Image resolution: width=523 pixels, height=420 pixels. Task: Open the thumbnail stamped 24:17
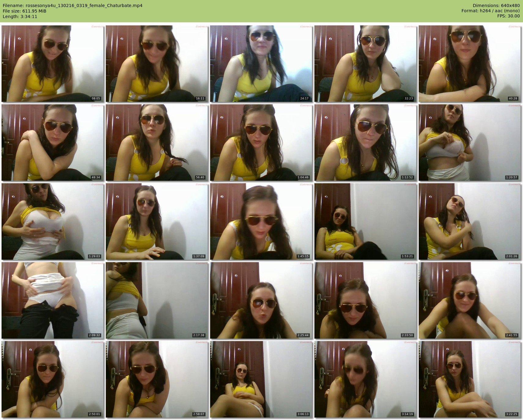tap(261, 64)
